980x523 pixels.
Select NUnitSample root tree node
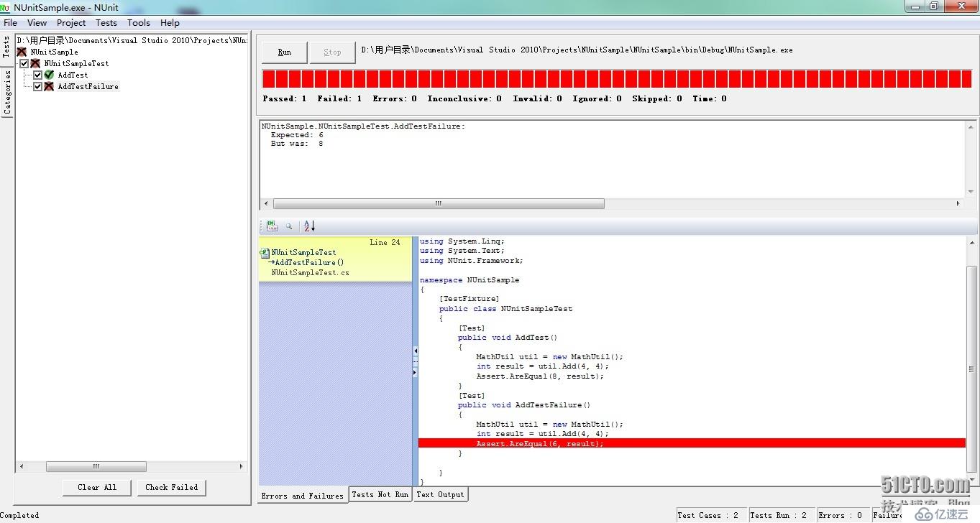point(55,52)
